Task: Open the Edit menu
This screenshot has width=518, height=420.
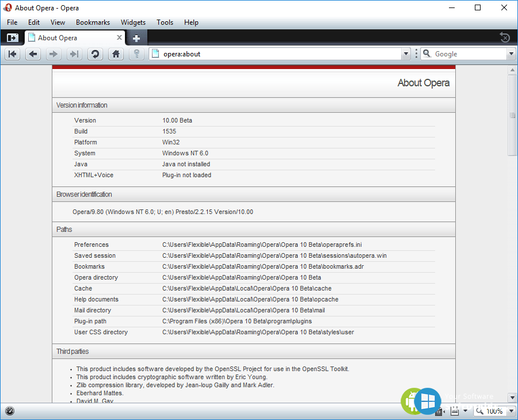Action: [34, 22]
